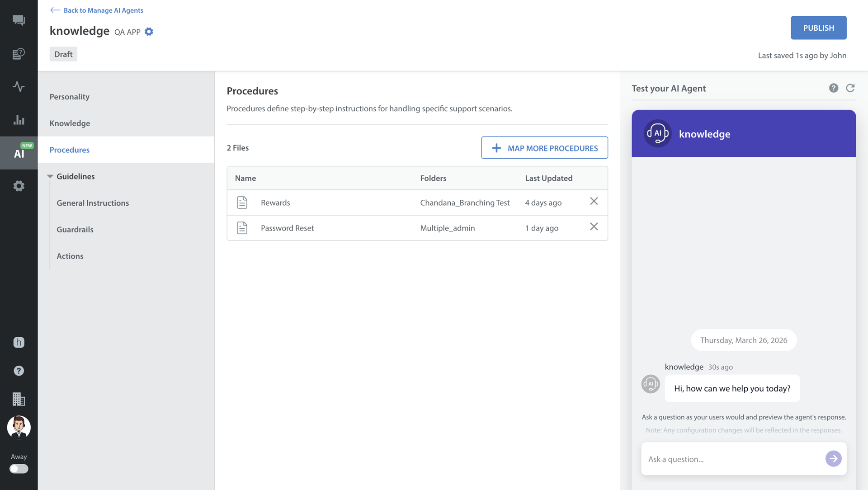Remove the Rewards procedure with X
The height and width of the screenshot is (490, 868).
pos(594,201)
